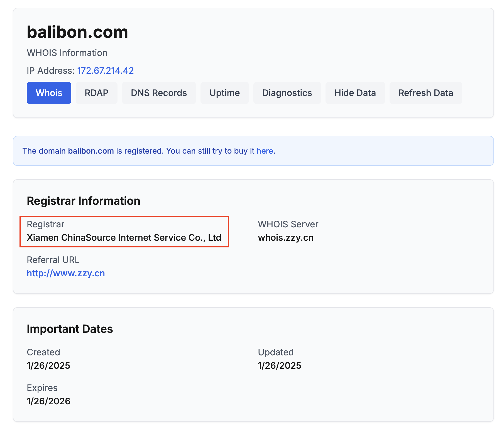Select the Whois tab
The height and width of the screenshot is (428, 504).
click(x=49, y=93)
